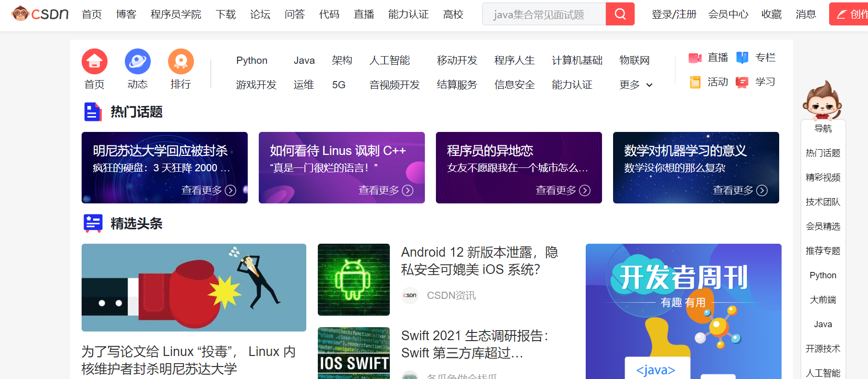The height and width of the screenshot is (379, 868).
Task: Open 收藏 in the header
Action: pos(772,14)
